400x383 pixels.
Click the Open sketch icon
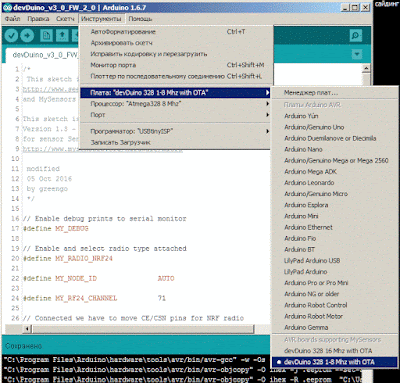click(62, 35)
